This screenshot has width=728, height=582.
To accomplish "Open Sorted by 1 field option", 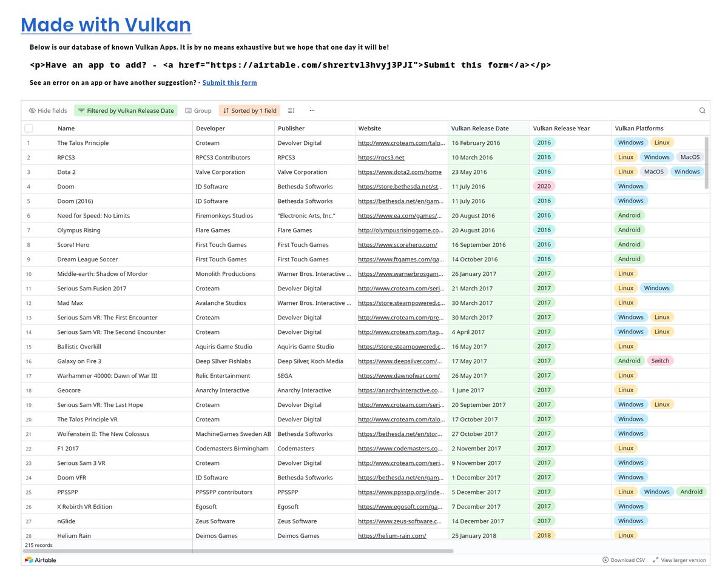I will click(x=249, y=110).
